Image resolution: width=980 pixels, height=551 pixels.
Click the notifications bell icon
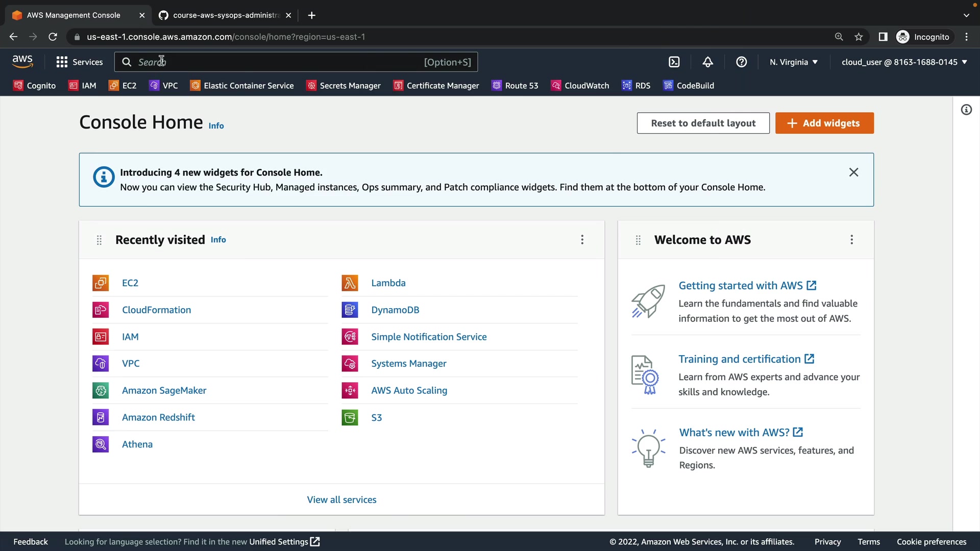pyautogui.click(x=707, y=62)
